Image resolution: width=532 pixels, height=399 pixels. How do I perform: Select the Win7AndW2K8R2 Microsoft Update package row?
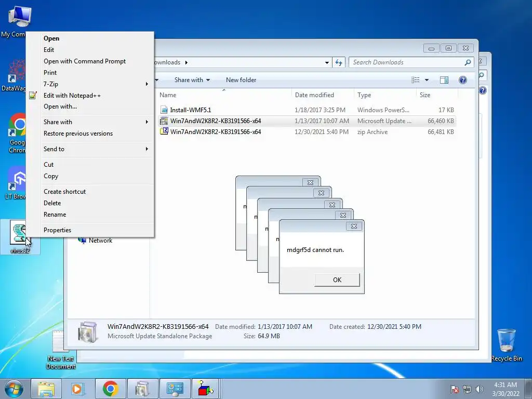coord(307,121)
